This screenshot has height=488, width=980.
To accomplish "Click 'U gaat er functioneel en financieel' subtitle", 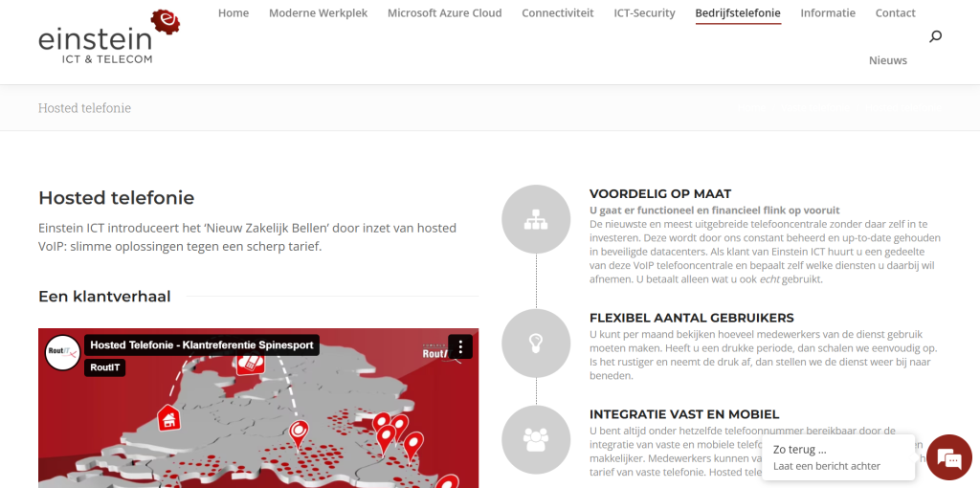I will pos(714,210).
